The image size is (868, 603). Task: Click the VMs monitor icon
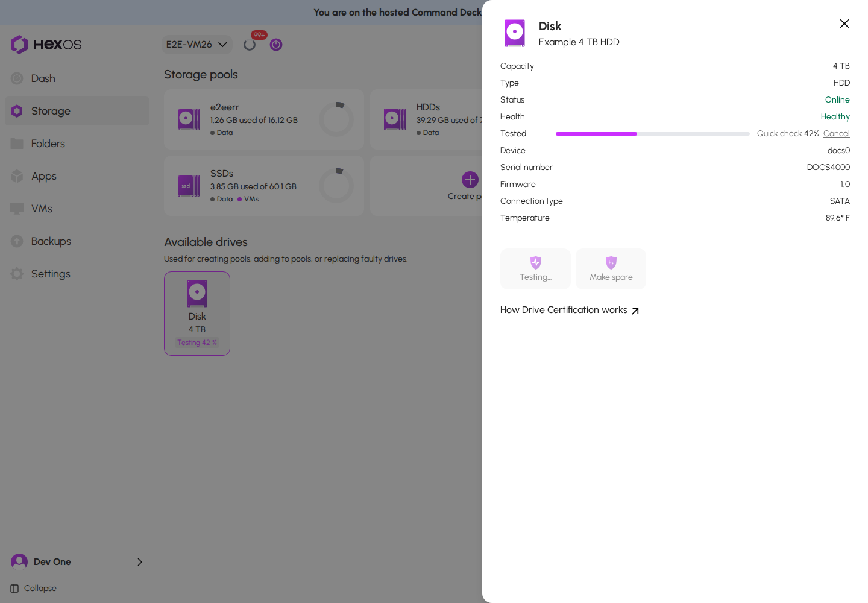click(x=17, y=209)
